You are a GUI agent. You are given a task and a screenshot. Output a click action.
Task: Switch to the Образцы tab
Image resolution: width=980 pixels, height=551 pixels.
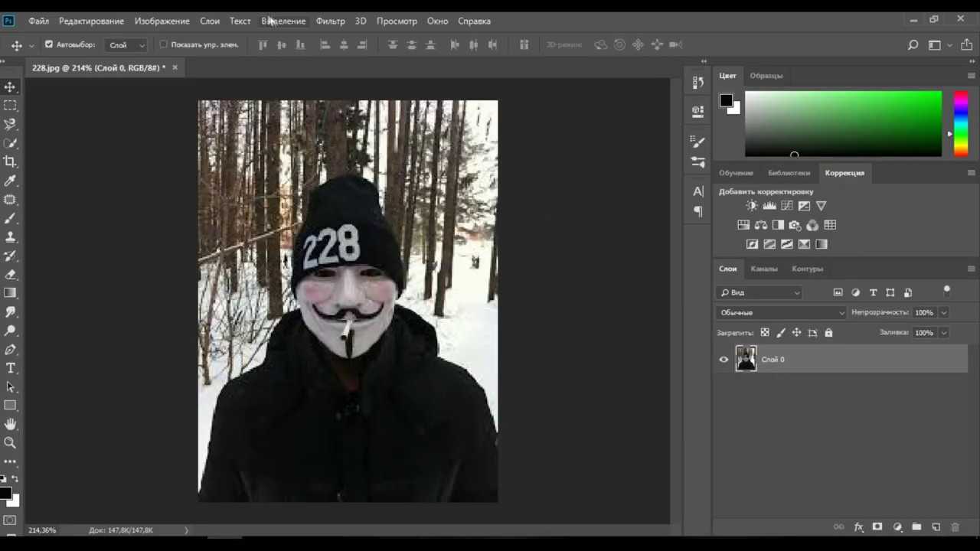[x=766, y=76]
